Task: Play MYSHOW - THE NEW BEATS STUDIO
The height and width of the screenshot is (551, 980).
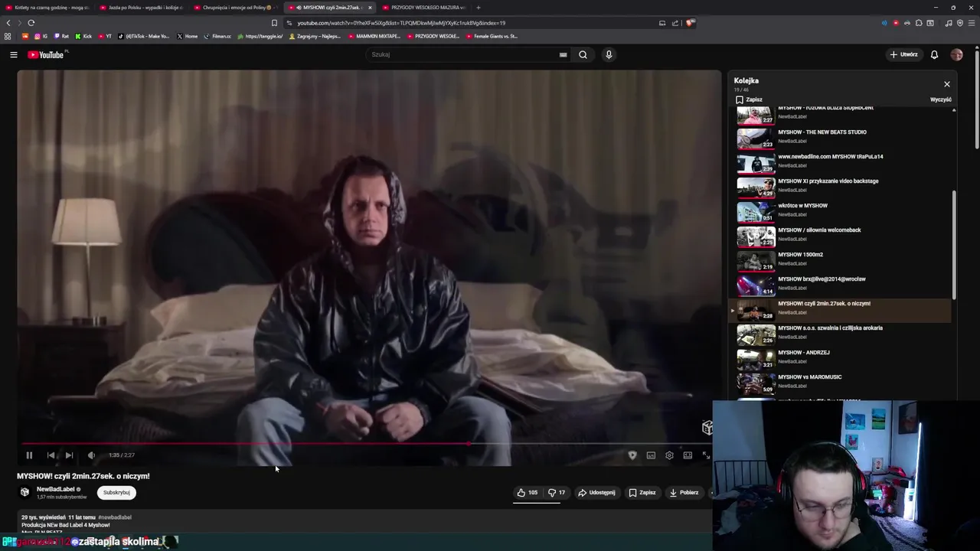Action: [x=844, y=137]
